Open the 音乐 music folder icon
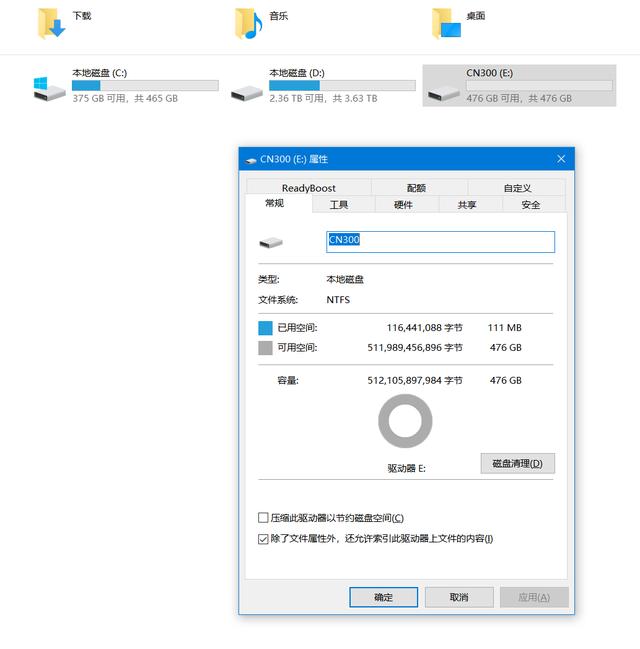Viewport: 640px width, 649px height. 248,24
